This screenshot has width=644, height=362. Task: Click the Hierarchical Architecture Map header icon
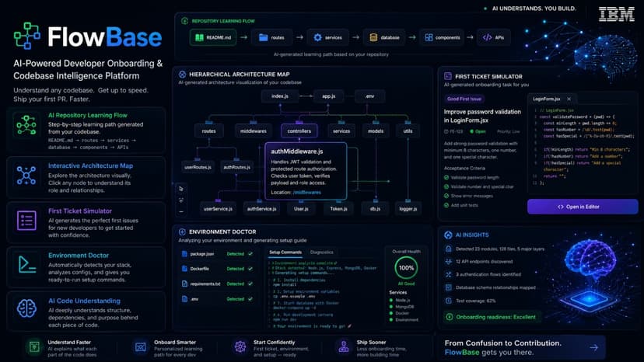[182, 75]
